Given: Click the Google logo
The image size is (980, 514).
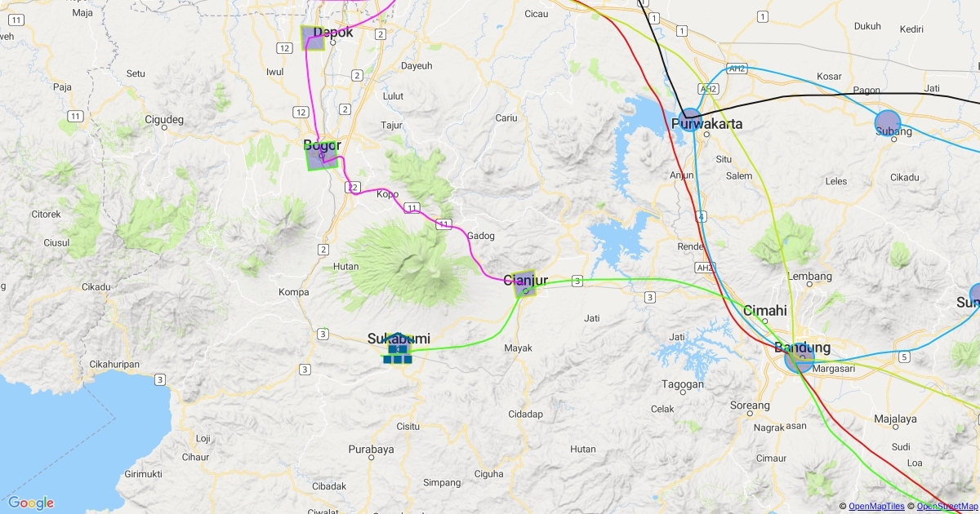Looking at the screenshot, I should point(31,503).
